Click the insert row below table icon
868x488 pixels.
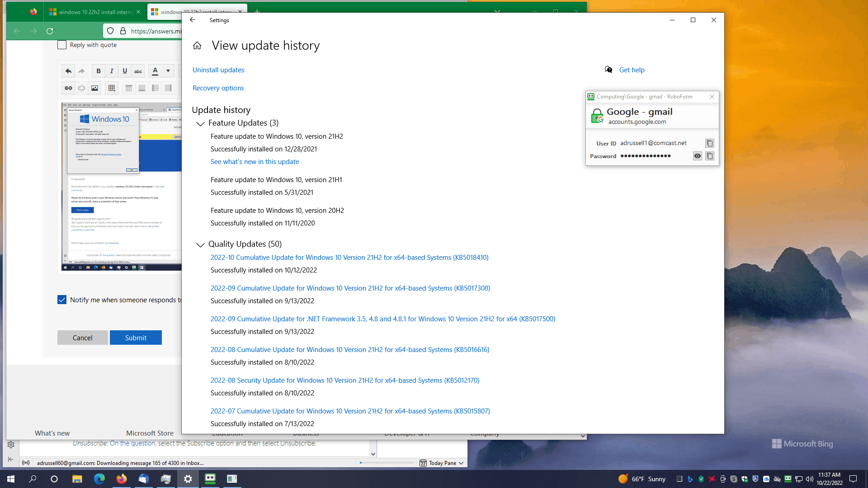click(x=142, y=88)
